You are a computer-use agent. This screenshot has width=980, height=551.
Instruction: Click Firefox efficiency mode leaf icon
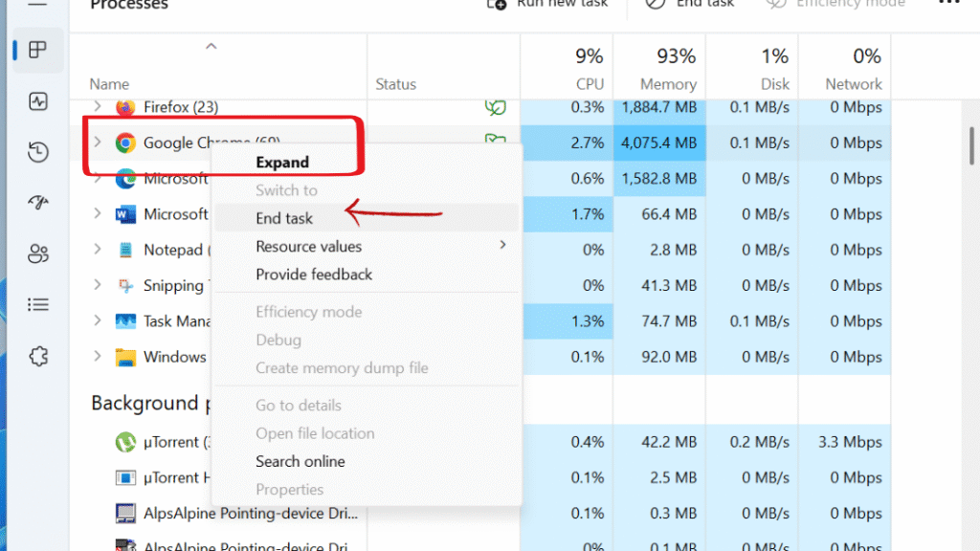[495, 107]
